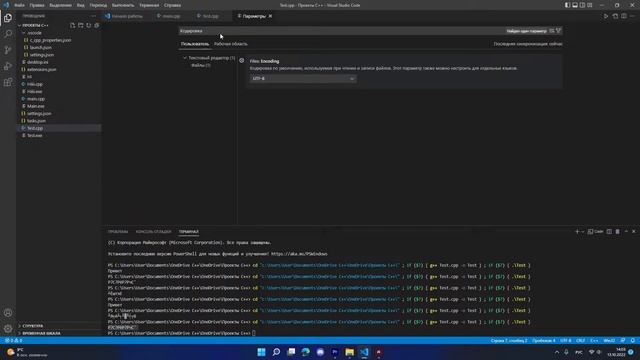Open the Files: Encoding UTF-8 dropdown

pyautogui.click(x=303, y=78)
